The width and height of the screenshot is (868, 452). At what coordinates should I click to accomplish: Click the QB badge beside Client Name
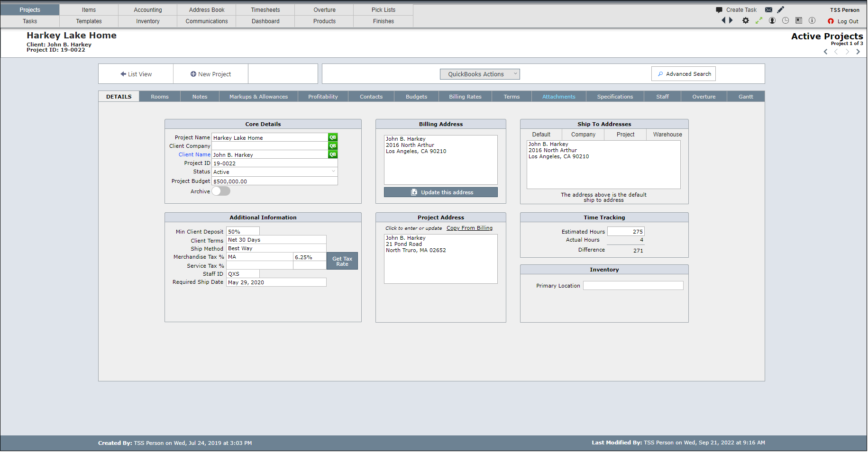point(333,154)
